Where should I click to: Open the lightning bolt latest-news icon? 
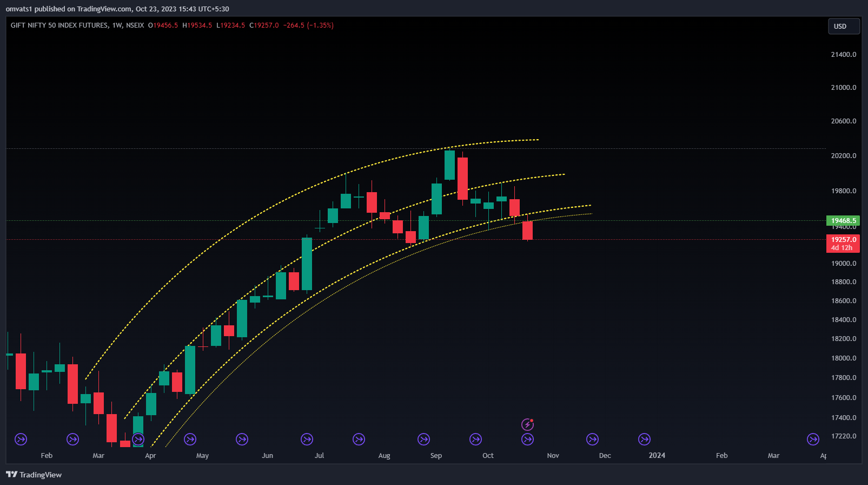click(x=527, y=424)
